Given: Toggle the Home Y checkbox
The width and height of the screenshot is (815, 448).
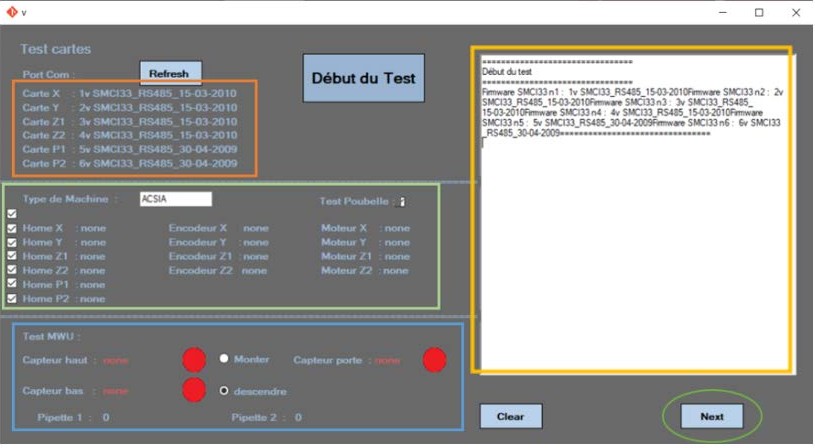Looking at the screenshot, I should coord(12,242).
